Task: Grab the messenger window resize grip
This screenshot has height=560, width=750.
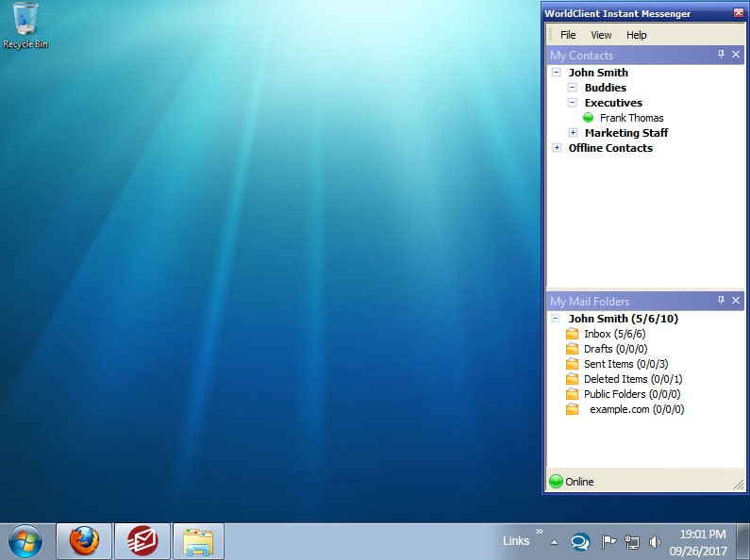Action: [739, 485]
